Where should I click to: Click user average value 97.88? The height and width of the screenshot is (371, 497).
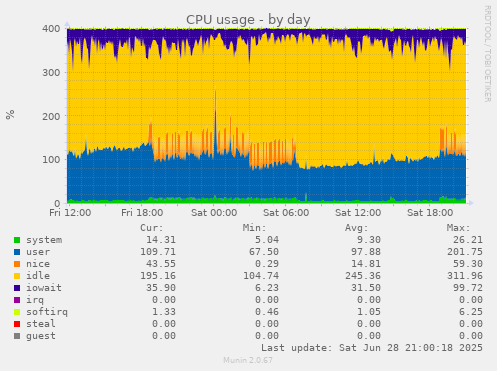(366, 252)
